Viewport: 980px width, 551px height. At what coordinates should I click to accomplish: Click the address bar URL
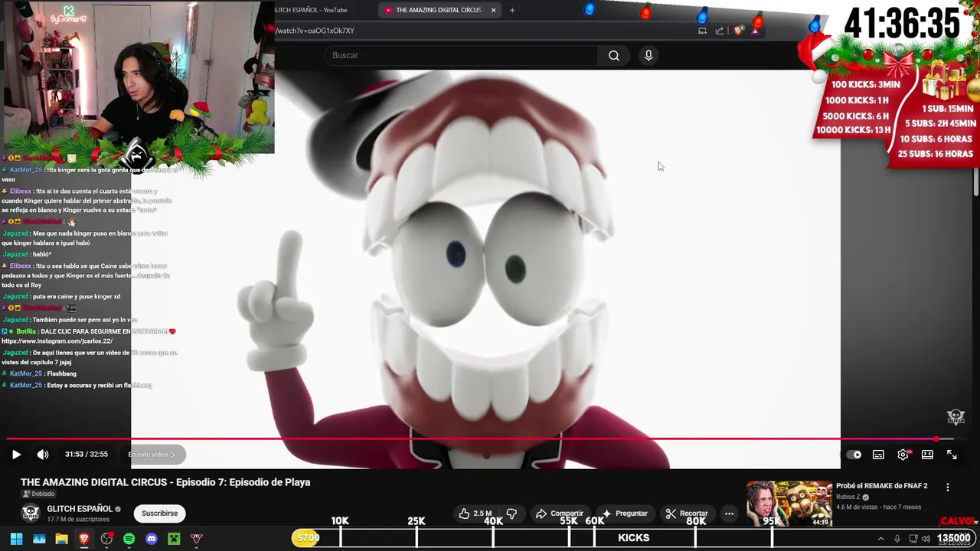tap(315, 31)
